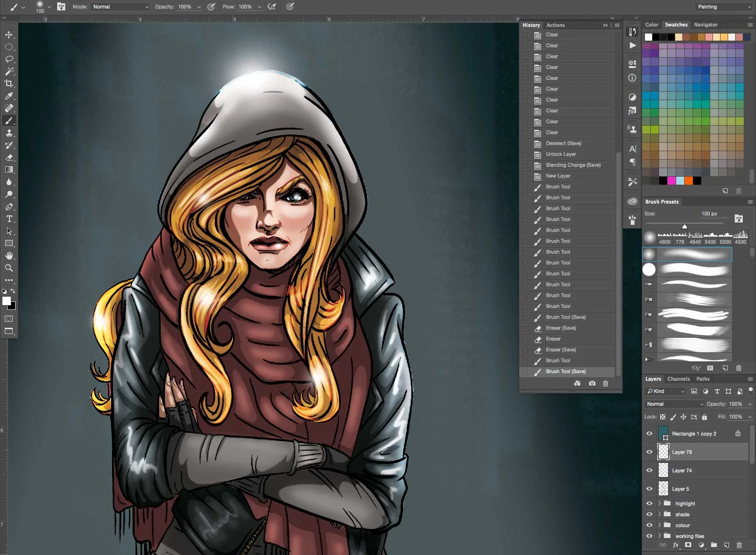Open the brush Mode dropdown
The image size is (756, 555).
120,7
